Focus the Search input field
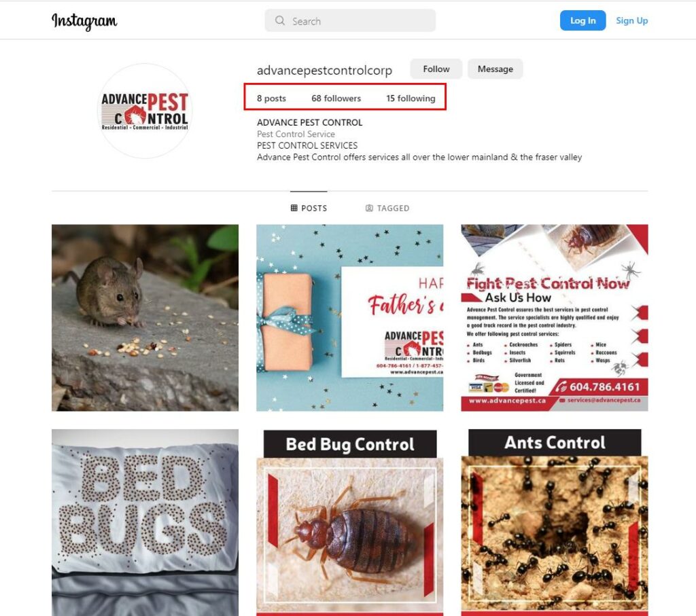The image size is (696, 616). coord(350,20)
